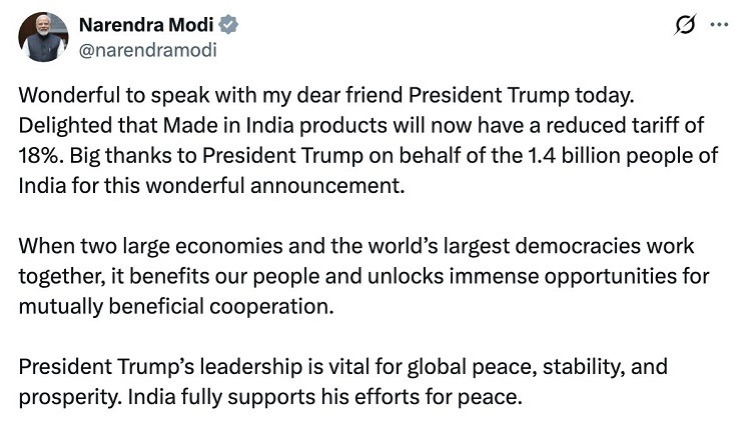749x432 pixels.
Task: Click Narendra Modi's profile picture
Action: pyautogui.click(x=41, y=37)
